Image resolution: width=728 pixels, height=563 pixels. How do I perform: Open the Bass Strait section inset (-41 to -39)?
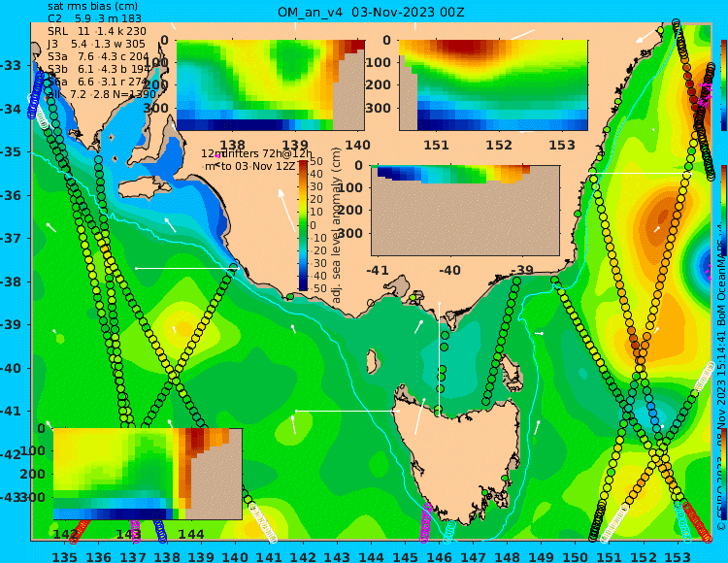pyautogui.click(x=465, y=211)
